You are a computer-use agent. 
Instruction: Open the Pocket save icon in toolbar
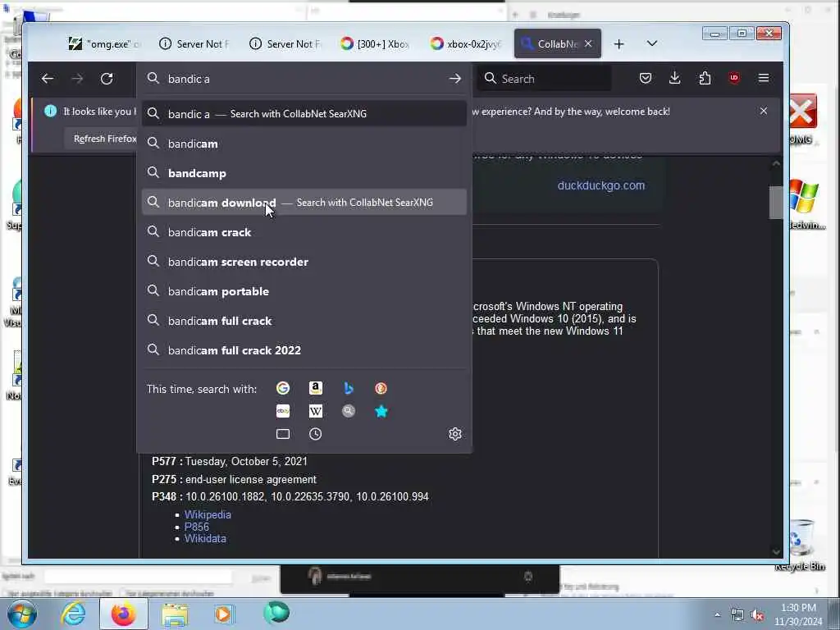tap(646, 78)
